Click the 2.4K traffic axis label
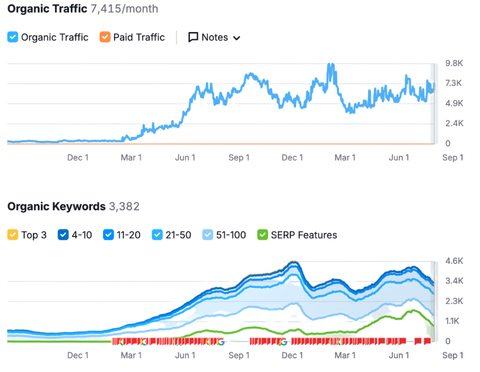This screenshot has width=480, height=372. click(454, 123)
